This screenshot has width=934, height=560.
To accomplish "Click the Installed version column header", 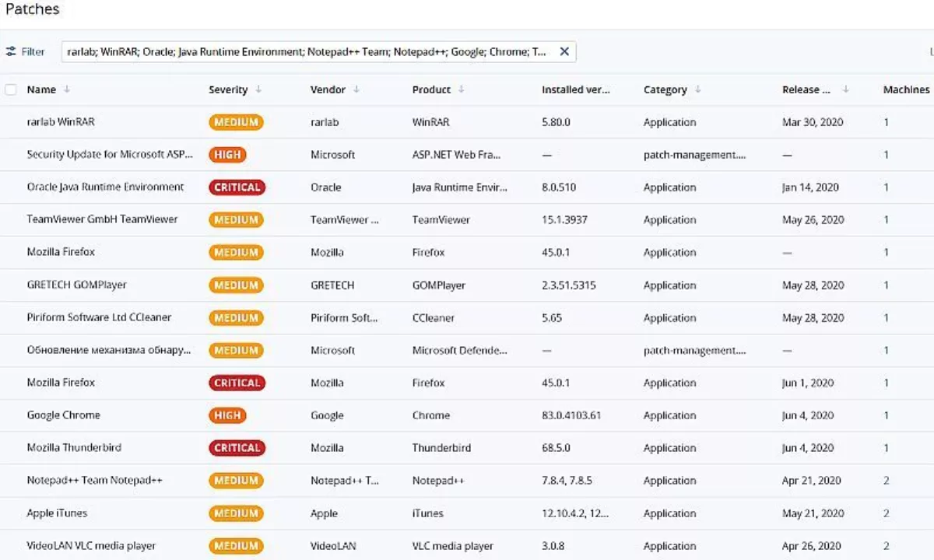I will 575,89.
